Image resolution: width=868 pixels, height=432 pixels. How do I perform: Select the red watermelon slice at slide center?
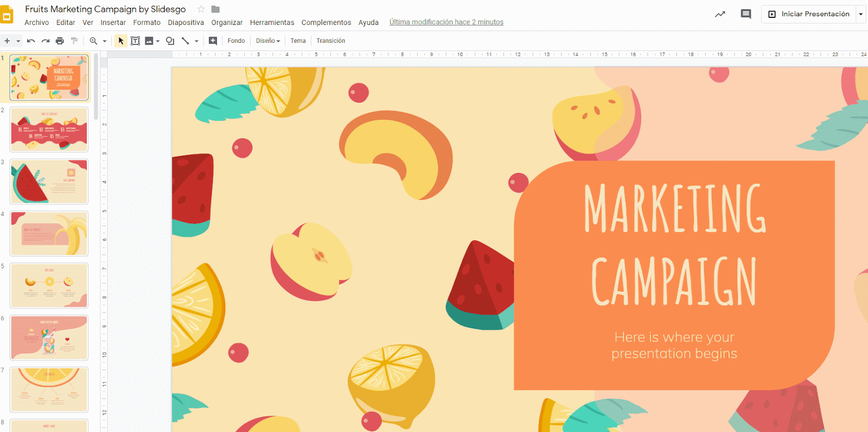pos(481,285)
